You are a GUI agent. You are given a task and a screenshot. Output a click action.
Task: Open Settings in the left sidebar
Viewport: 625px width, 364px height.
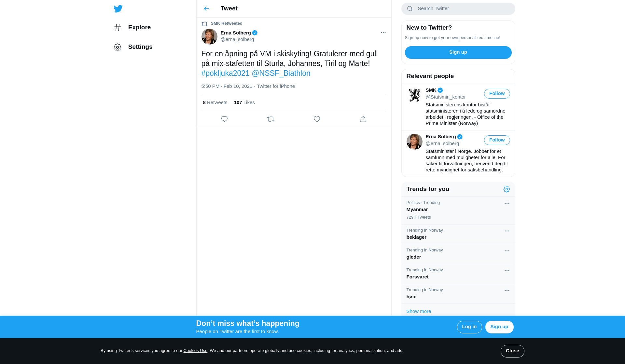(x=133, y=47)
